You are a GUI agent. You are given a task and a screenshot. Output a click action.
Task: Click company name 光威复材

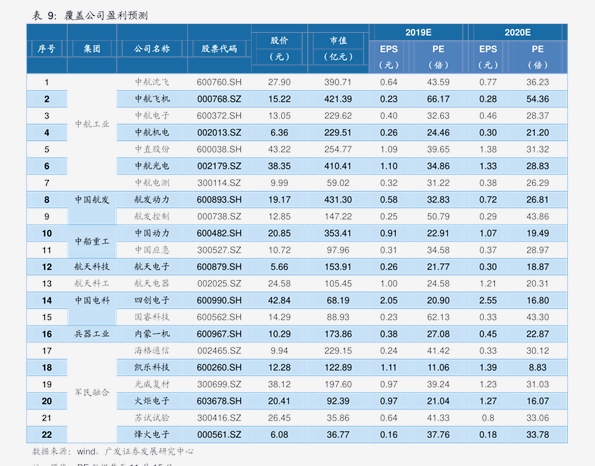(x=152, y=384)
